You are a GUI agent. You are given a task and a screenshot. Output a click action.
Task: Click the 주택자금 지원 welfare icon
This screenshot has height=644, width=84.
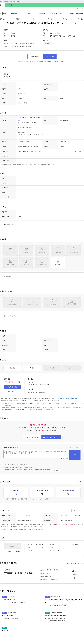[x=11, y=263]
